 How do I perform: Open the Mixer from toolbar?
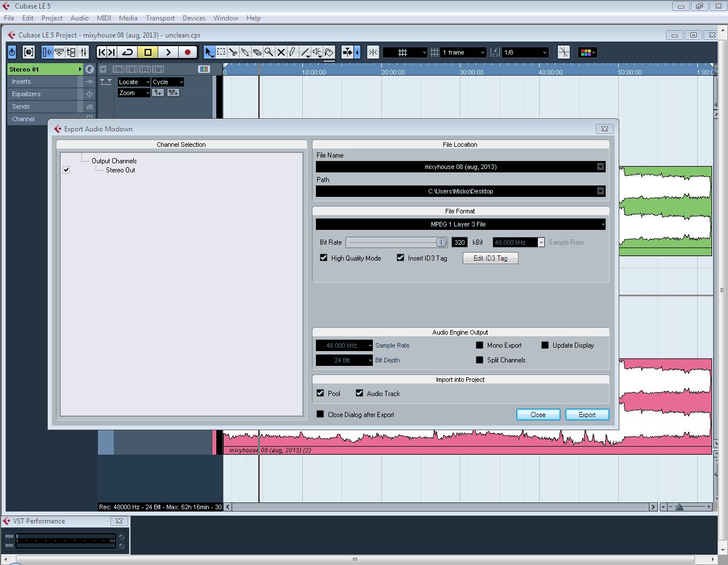click(84, 52)
